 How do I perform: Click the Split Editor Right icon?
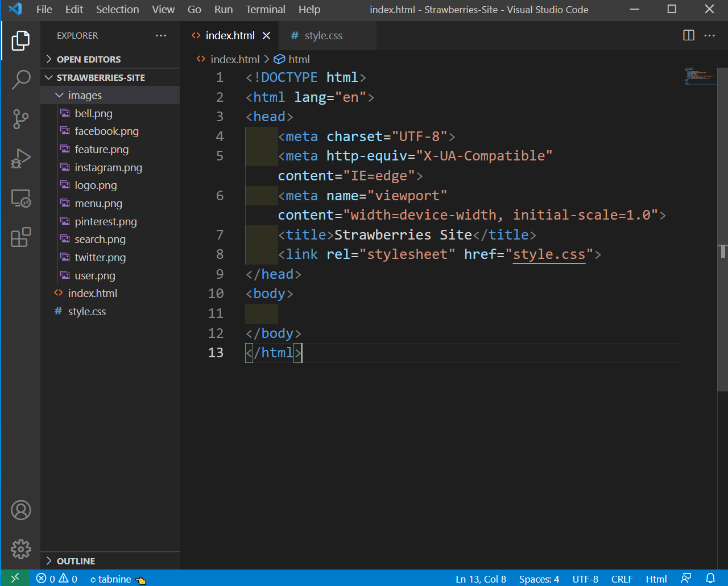point(688,35)
